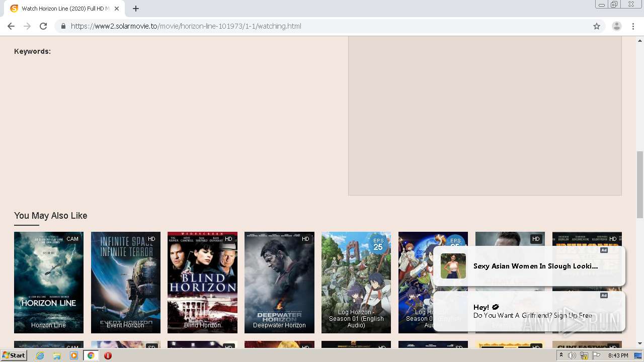The width and height of the screenshot is (644, 362).
Task: Click the Blind Horizon title link
Action: point(202,325)
